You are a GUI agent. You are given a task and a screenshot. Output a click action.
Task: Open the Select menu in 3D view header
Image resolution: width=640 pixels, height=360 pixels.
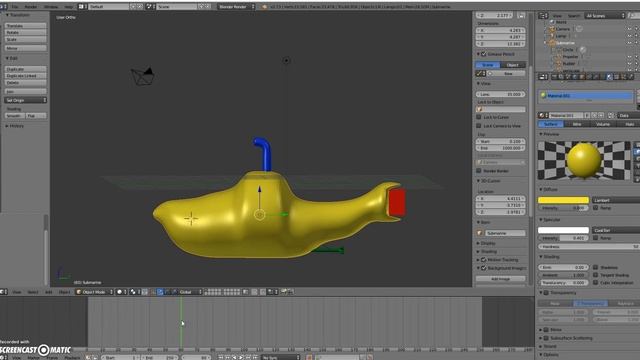click(x=33, y=292)
